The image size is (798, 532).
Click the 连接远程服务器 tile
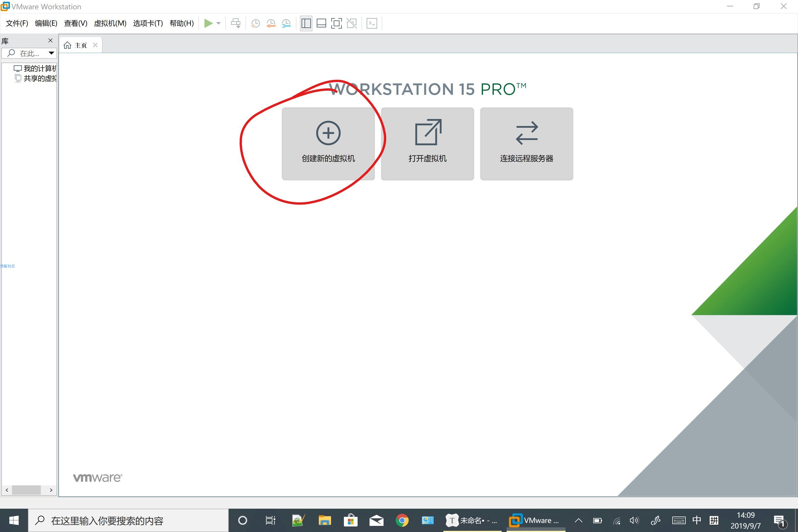tap(526, 144)
